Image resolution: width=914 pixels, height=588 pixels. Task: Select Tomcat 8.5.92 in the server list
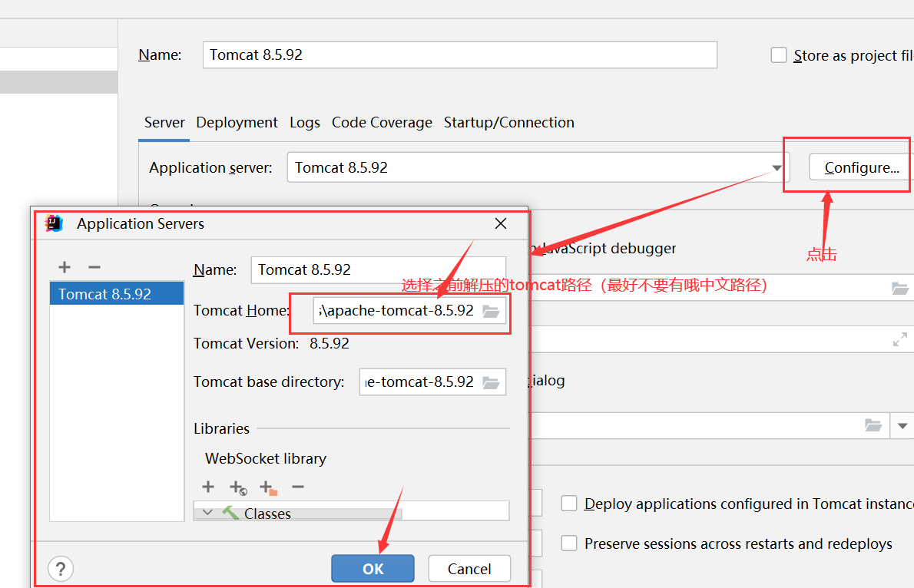point(117,294)
